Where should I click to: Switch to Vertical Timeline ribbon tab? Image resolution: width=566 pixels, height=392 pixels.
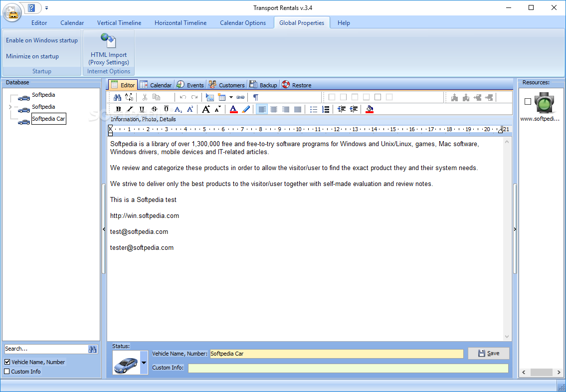[x=119, y=23]
